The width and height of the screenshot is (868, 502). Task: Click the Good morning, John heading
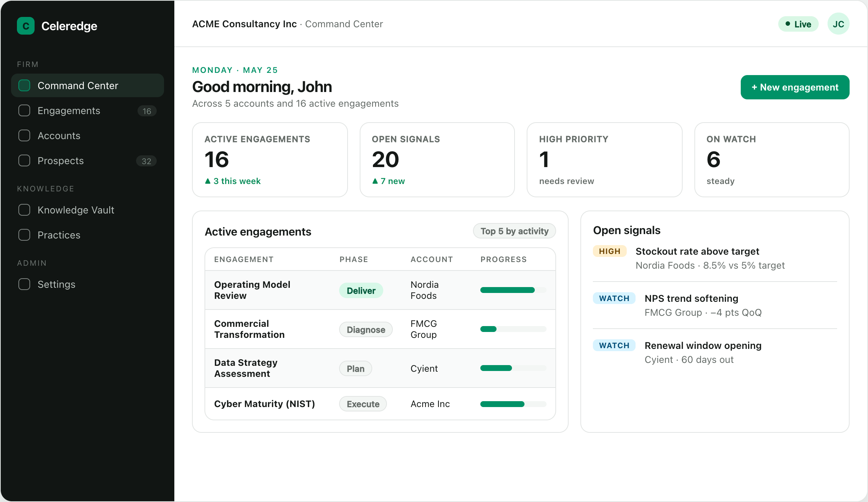tap(262, 87)
